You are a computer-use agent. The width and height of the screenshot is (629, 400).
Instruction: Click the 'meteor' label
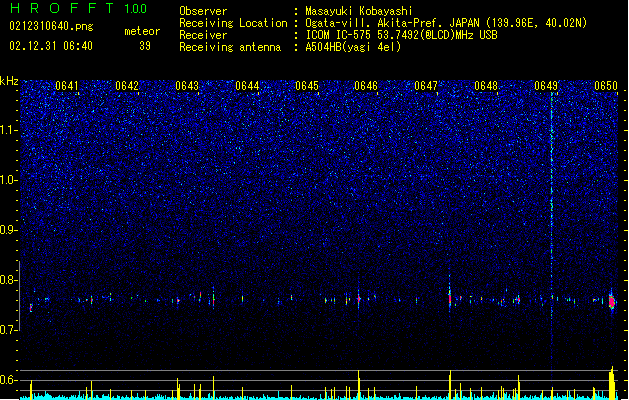click(x=142, y=31)
